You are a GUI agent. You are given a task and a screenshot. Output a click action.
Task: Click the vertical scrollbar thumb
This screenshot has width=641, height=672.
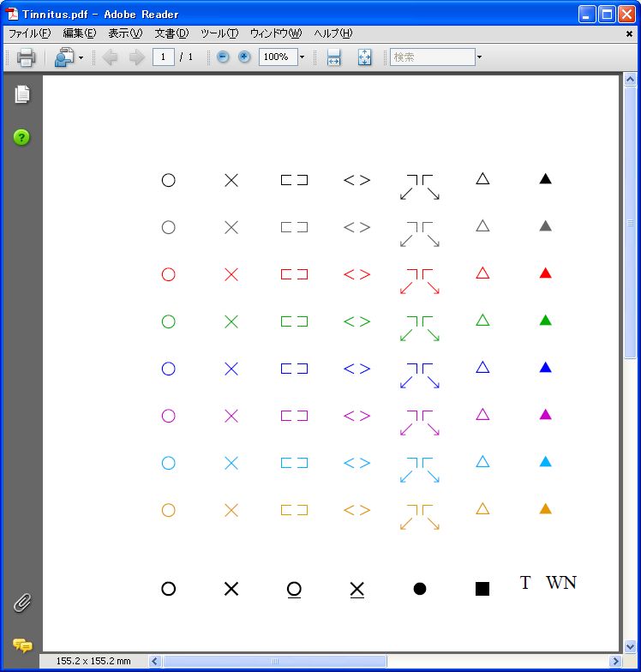630,223
